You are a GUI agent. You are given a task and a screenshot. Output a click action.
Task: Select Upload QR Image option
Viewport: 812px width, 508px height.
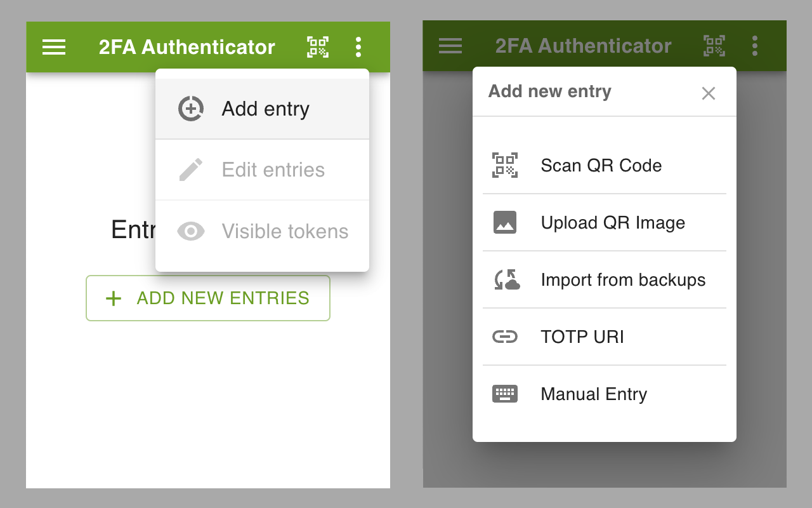tap(613, 223)
